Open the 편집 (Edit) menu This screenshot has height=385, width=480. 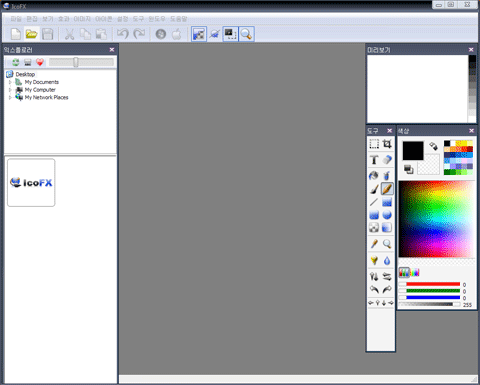click(x=32, y=19)
